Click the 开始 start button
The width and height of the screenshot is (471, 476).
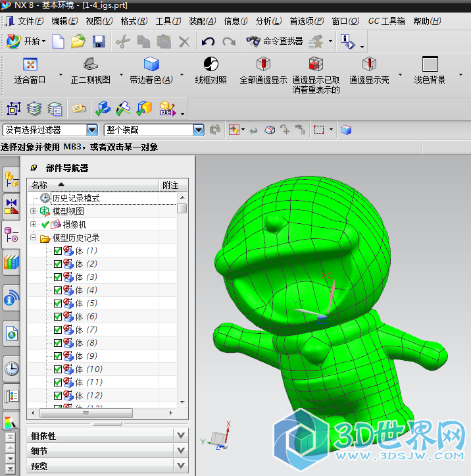pos(26,41)
